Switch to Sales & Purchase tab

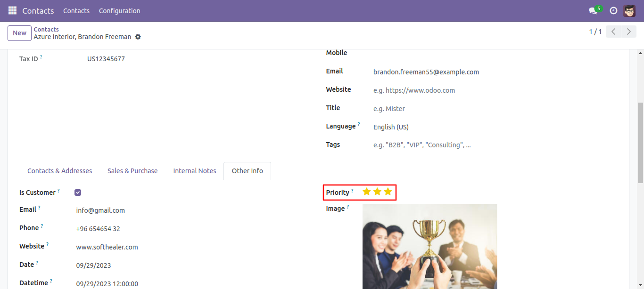coord(132,171)
